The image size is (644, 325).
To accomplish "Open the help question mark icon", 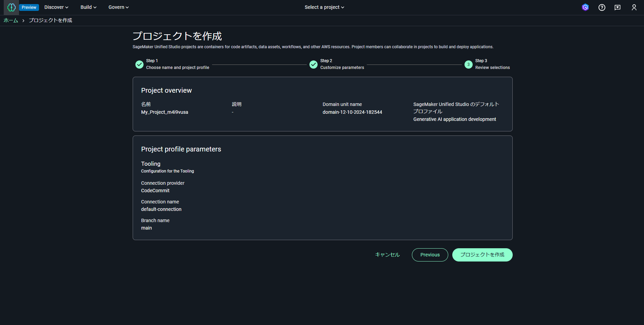I will [x=602, y=7].
